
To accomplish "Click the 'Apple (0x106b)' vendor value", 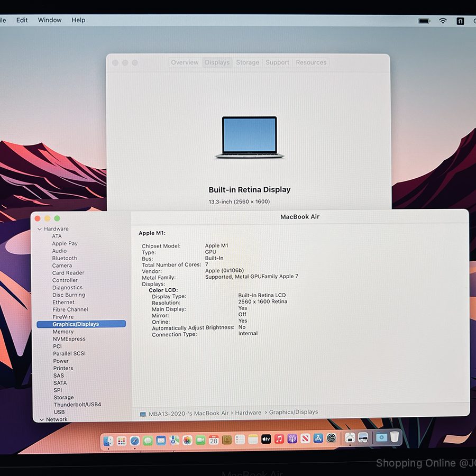I will point(224,270).
